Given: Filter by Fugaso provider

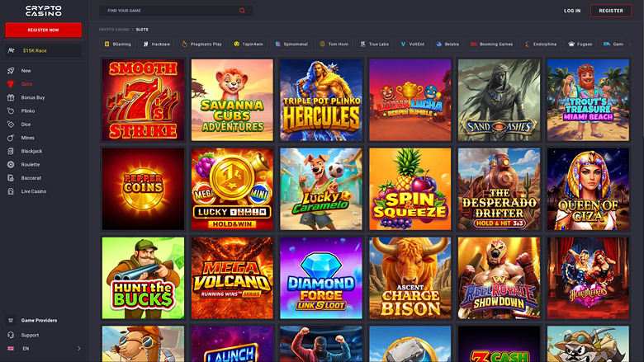Looking at the screenshot, I should [x=580, y=44].
